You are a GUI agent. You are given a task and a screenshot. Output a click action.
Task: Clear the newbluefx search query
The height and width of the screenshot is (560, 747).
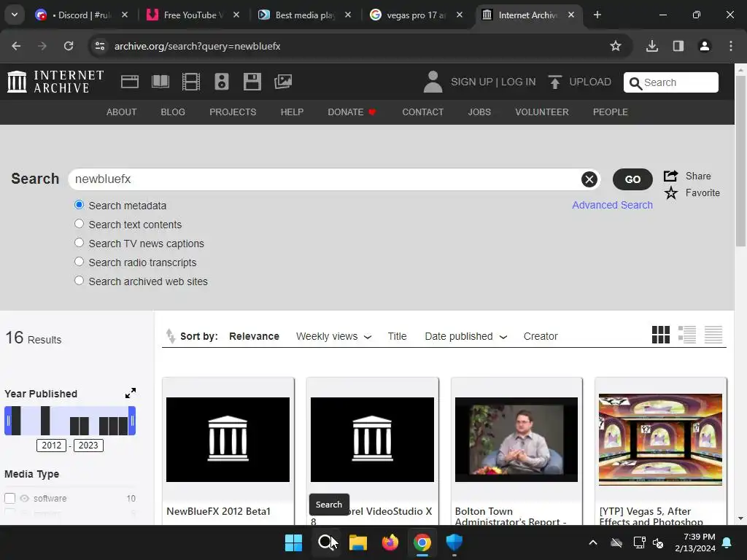click(x=589, y=179)
